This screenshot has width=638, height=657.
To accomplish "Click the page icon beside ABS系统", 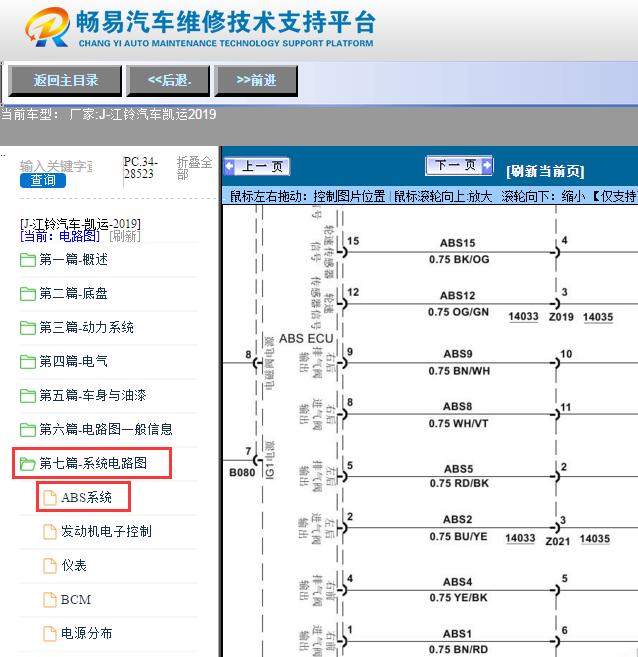I will coord(50,497).
